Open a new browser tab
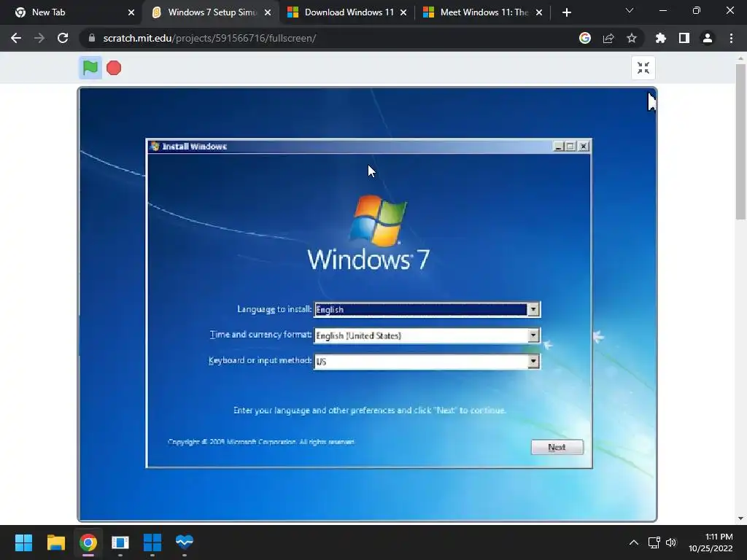Image resolution: width=747 pixels, height=560 pixels. [566, 12]
